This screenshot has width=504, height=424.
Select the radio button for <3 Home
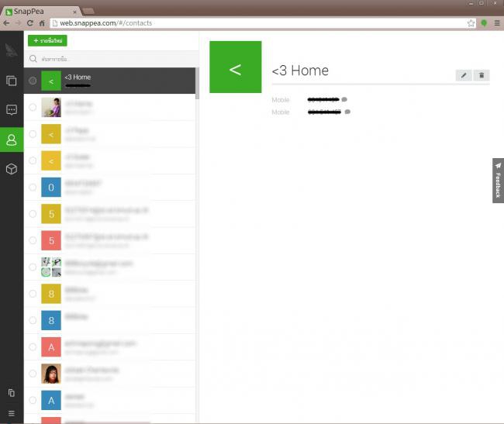tap(33, 81)
